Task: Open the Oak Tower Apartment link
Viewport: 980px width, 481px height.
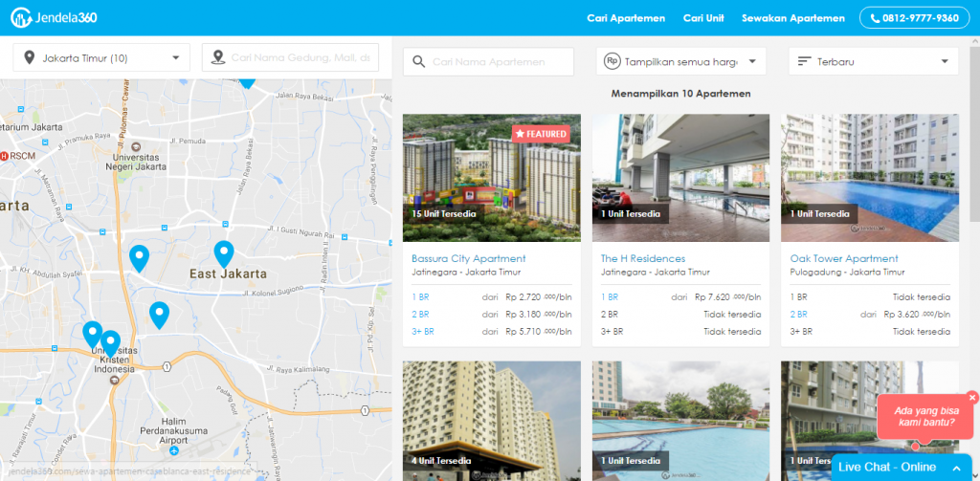Action: [844, 258]
